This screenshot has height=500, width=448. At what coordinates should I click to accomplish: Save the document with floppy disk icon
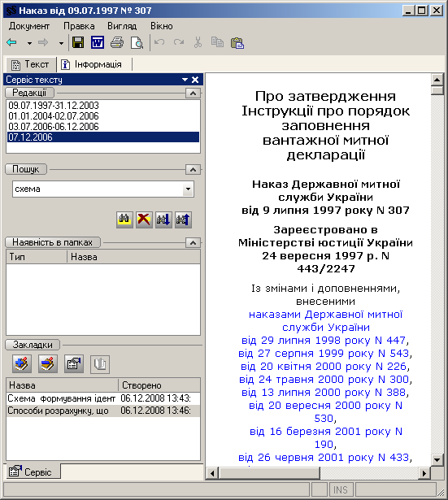pyautogui.click(x=78, y=42)
